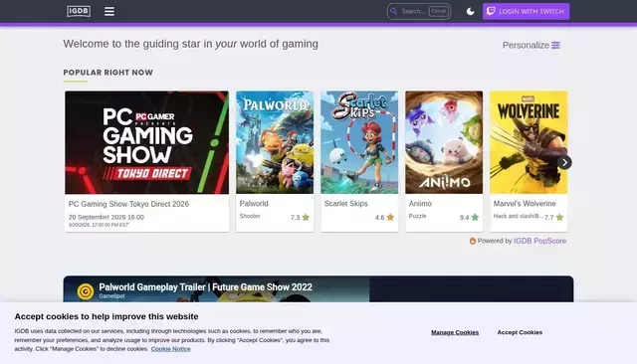The image size is (637, 364).
Task: Click the search magnifier icon
Action: (x=394, y=11)
